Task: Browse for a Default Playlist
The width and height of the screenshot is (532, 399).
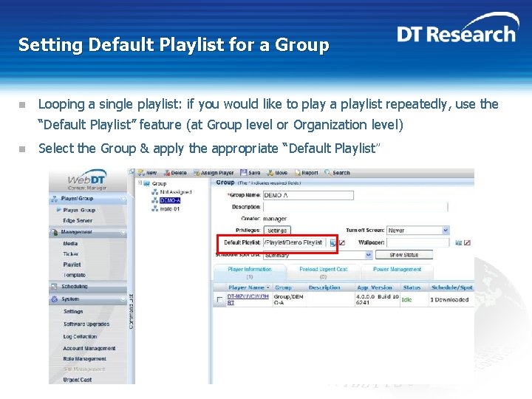Action: coord(332,242)
